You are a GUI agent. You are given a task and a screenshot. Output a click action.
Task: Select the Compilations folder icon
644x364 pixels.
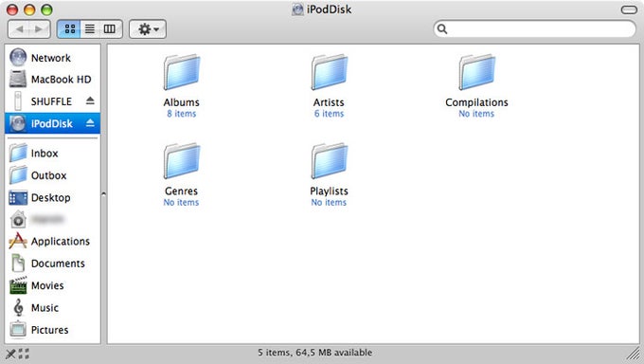pyautogui.click(x=476, y=72)
